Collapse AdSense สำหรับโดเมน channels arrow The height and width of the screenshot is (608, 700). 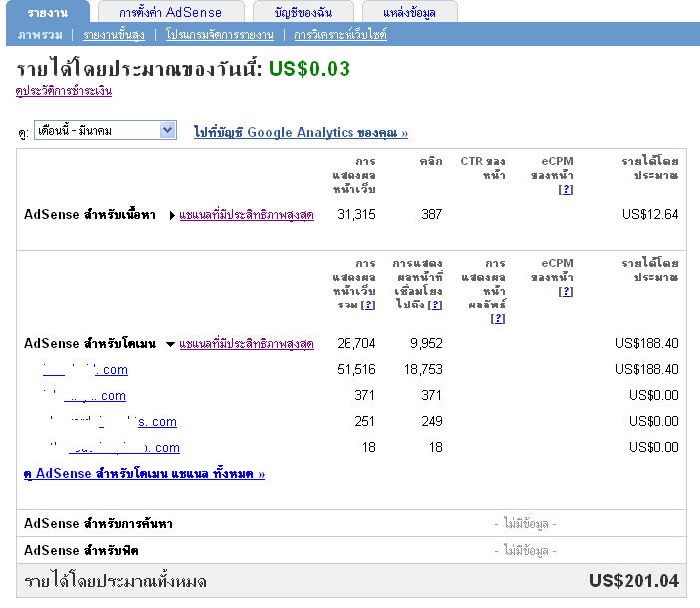[x=170, y=344]
